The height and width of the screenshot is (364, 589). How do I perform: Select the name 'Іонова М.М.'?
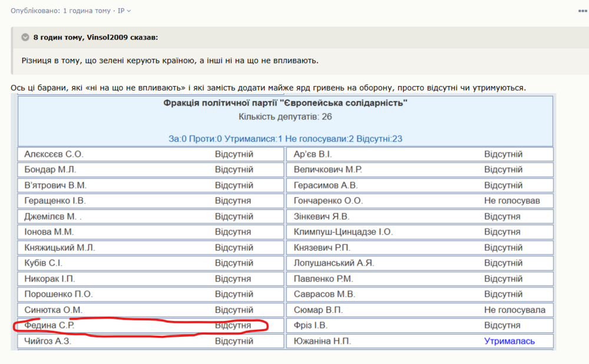point(49,232)
